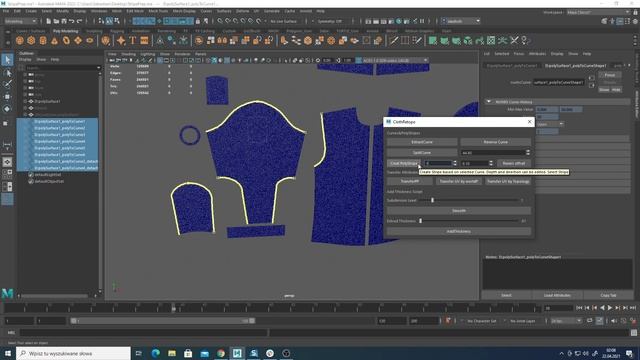This screenshot has height=360, width=640.
Task: Click the AddThickness button in ClothRetopo
Action: tap(459, 231)
